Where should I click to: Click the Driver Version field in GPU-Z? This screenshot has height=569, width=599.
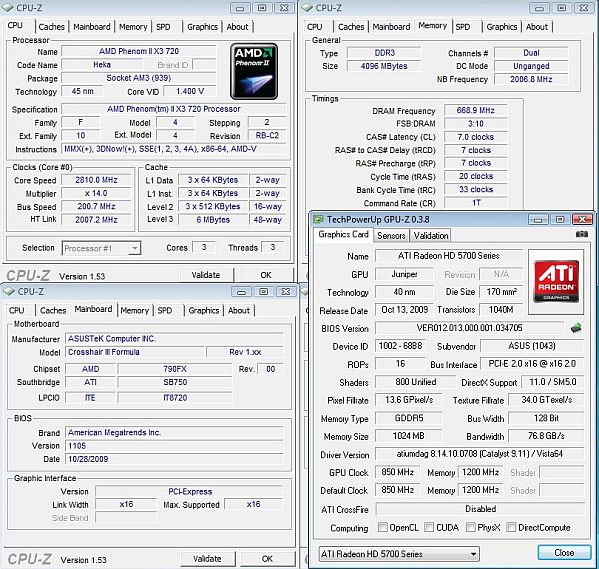(479, 454)
